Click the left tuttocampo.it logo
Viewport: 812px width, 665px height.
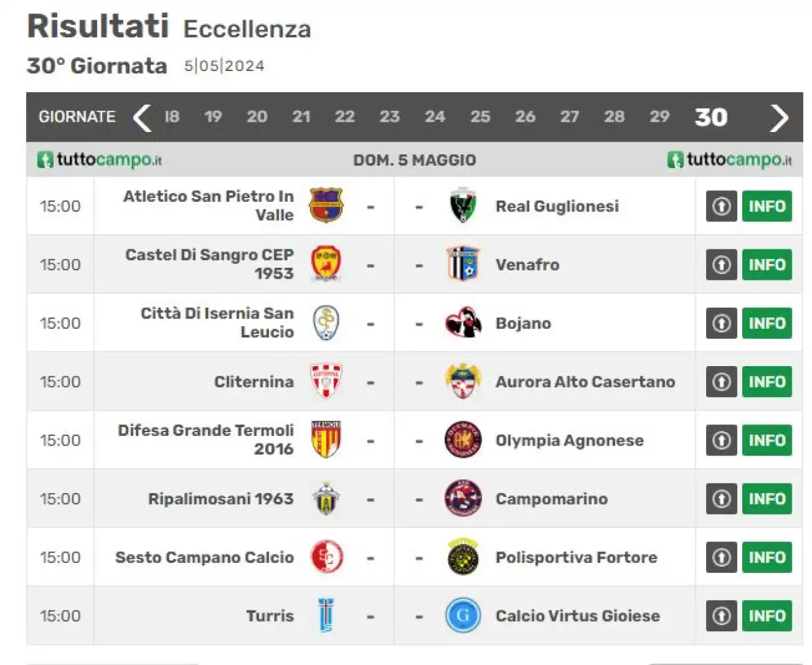click(x=100, y=159)
